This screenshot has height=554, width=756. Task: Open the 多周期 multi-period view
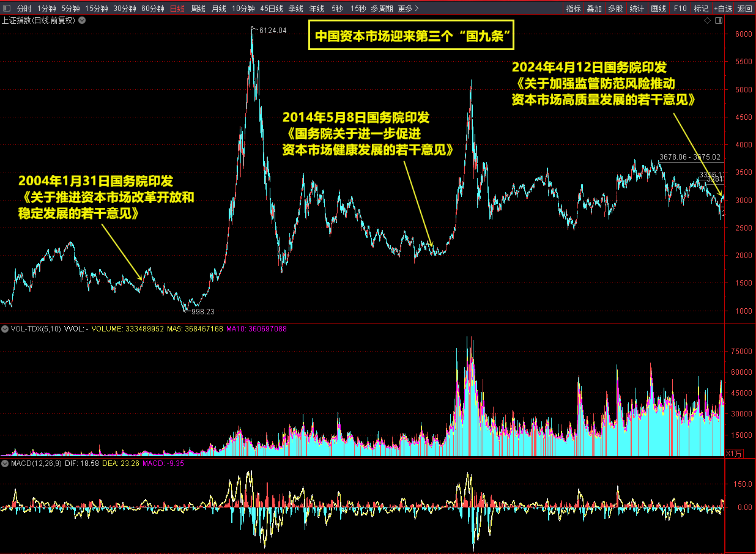(x=382, y=9)
